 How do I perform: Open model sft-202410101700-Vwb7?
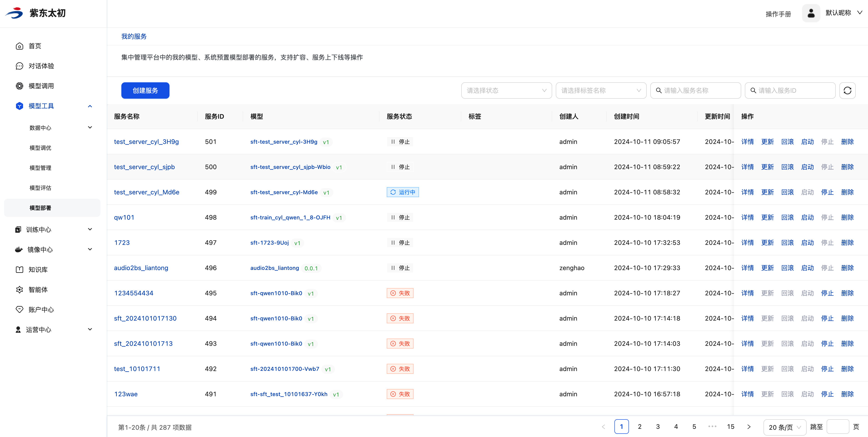[x=284, y=369]
